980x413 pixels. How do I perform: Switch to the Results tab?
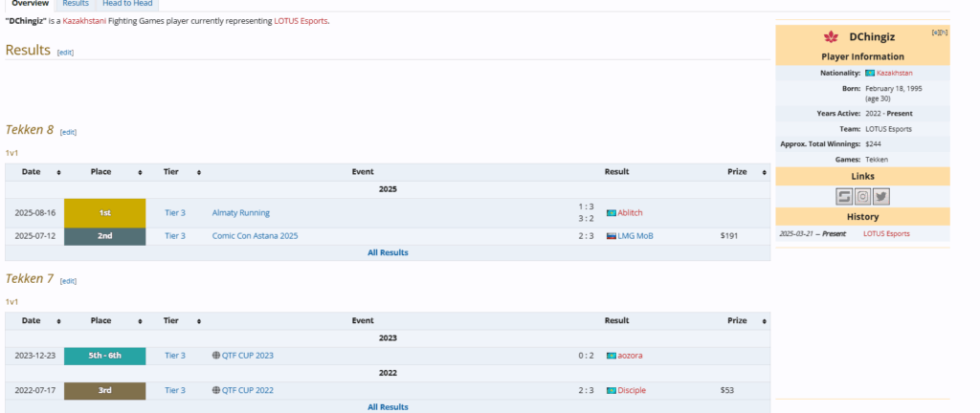(76, 4)
